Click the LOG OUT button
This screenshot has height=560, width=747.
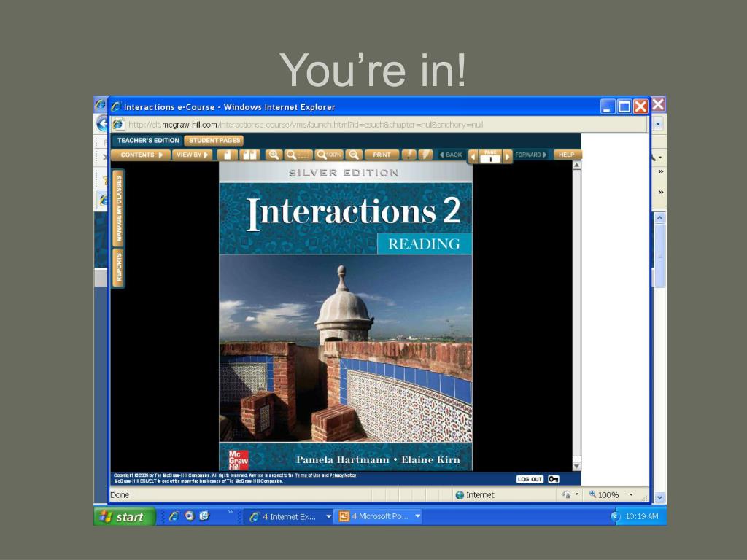530,479
